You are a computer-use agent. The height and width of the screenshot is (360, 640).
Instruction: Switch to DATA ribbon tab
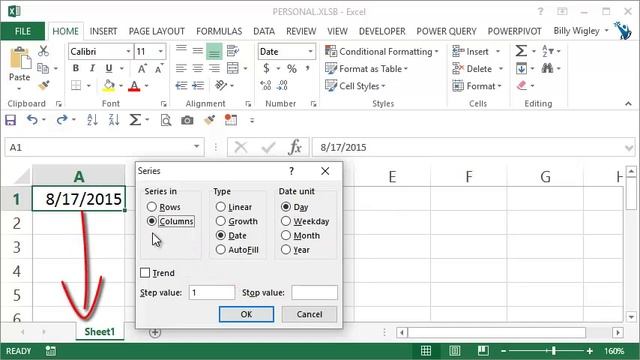tap(264, 31)
